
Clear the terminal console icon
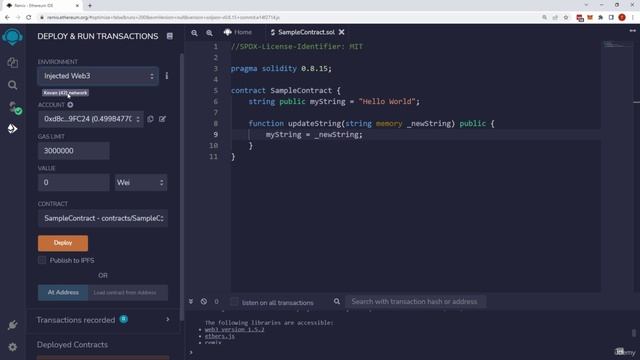(204, 302)
